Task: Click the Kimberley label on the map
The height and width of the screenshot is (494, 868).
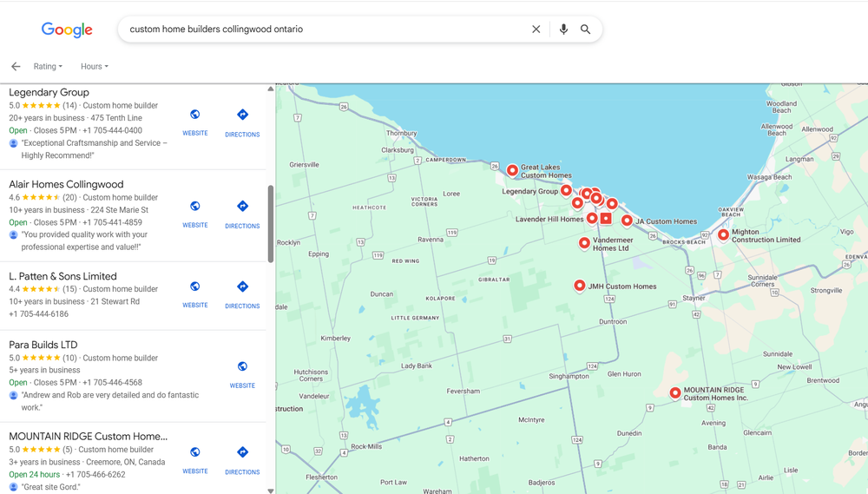Action: pos(335,339)
